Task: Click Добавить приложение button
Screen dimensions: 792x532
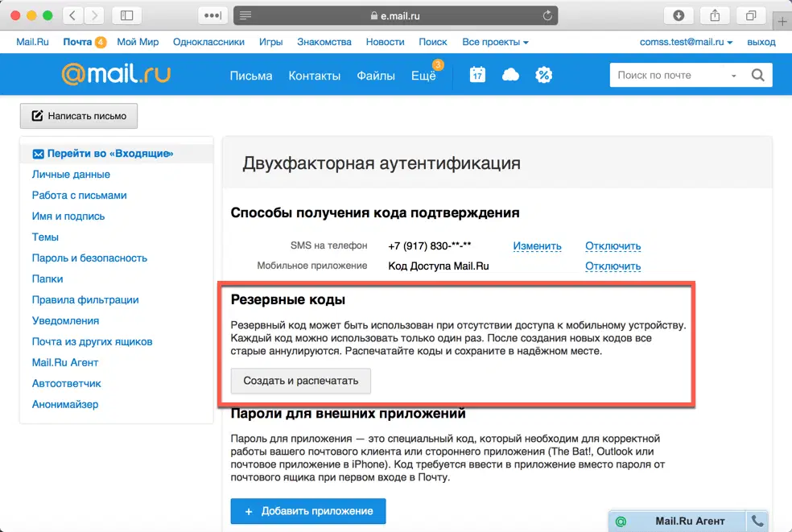Action: pos(308,511)
